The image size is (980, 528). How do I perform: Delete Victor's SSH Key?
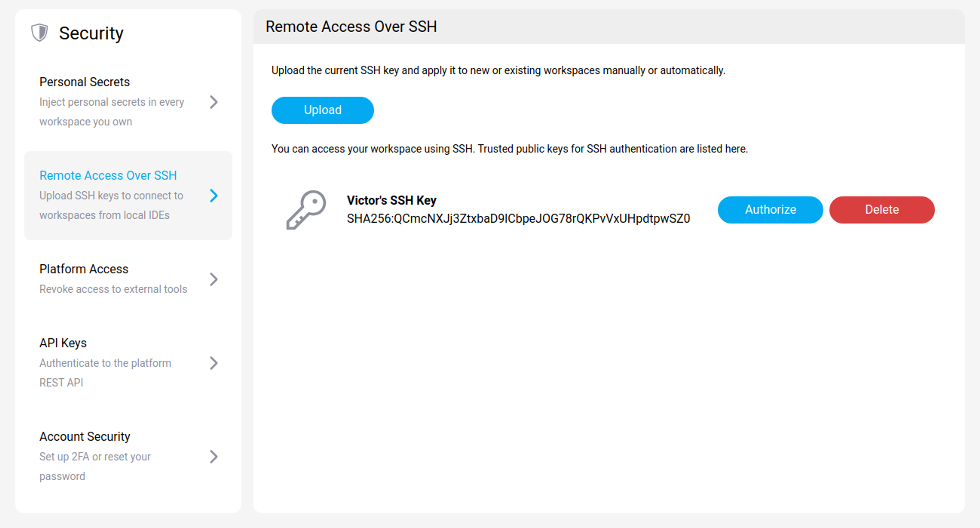[881, 209]
